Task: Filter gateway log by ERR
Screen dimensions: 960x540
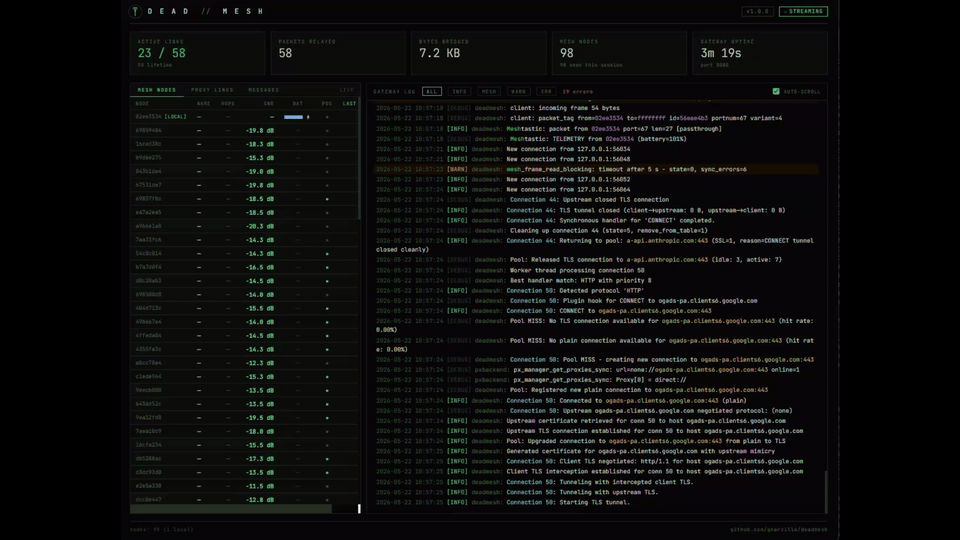Action: (x=546, y=91)
